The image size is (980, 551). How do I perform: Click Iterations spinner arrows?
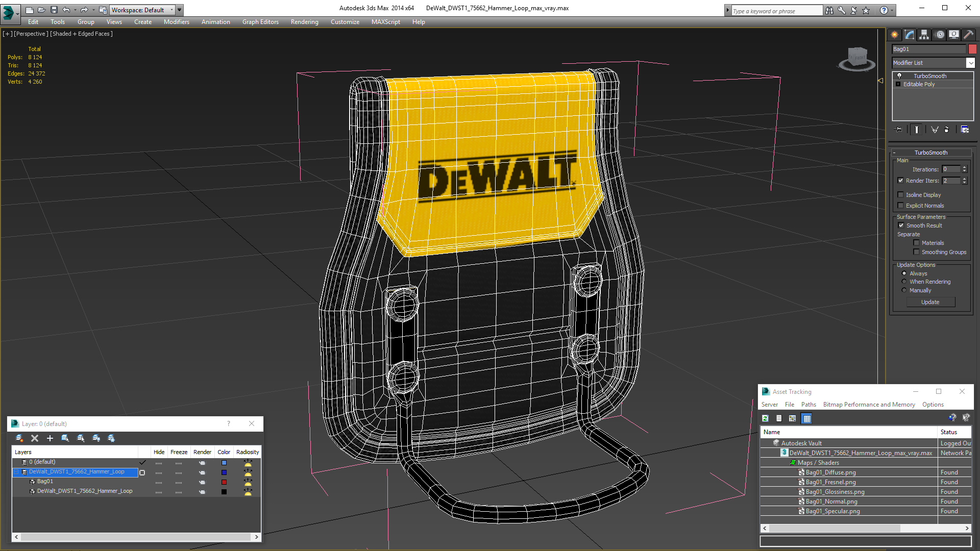click(x=965, y=169)
